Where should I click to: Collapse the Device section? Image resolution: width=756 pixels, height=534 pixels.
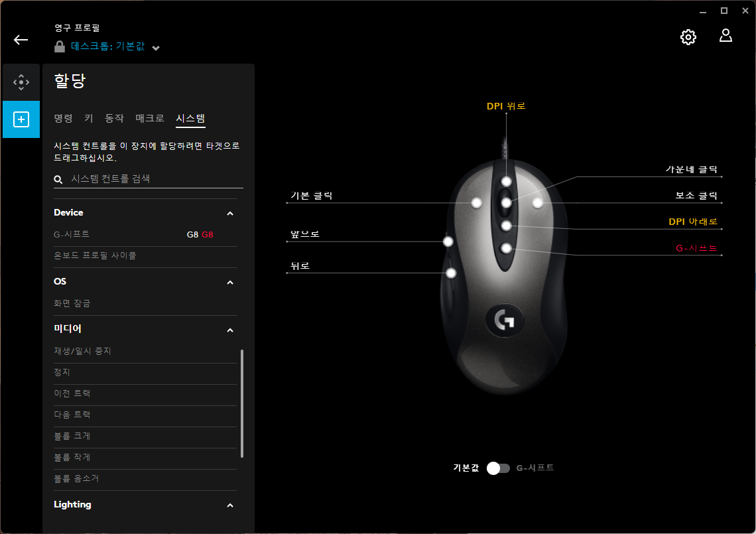point(230,213)
